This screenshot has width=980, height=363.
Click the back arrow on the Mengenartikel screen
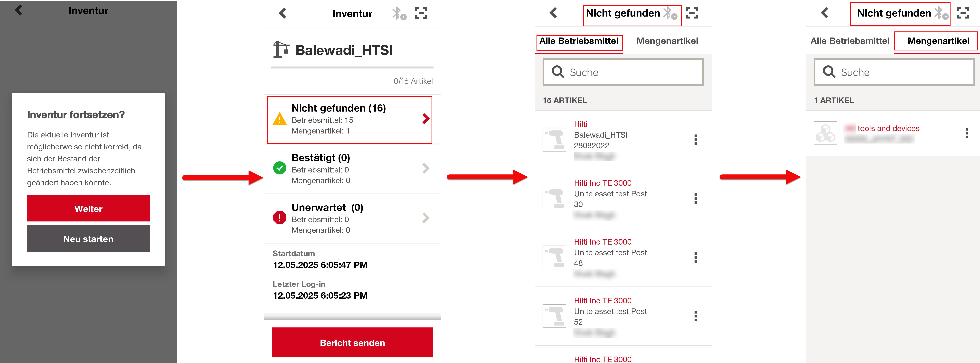click(824, 13)
